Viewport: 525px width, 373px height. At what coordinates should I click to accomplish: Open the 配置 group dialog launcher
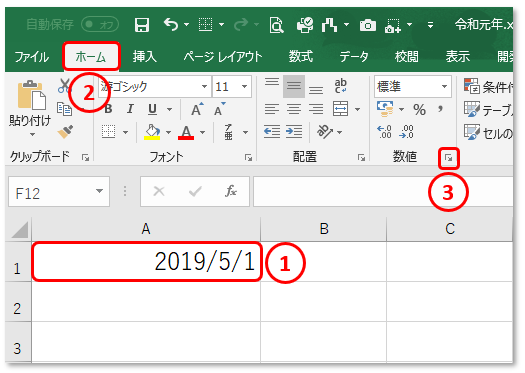[361, 157]
